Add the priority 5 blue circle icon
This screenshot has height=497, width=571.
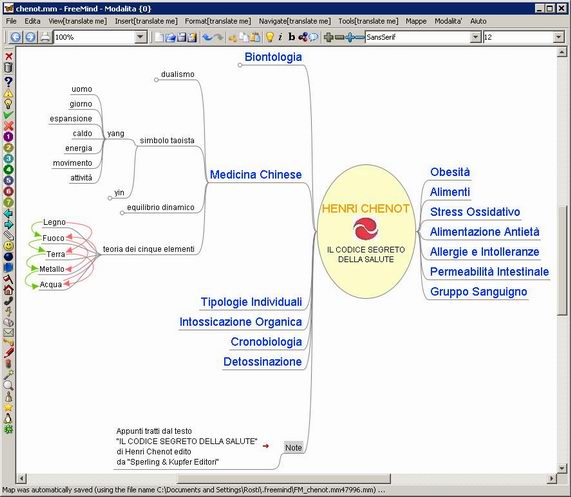click(x=8, y=180)
